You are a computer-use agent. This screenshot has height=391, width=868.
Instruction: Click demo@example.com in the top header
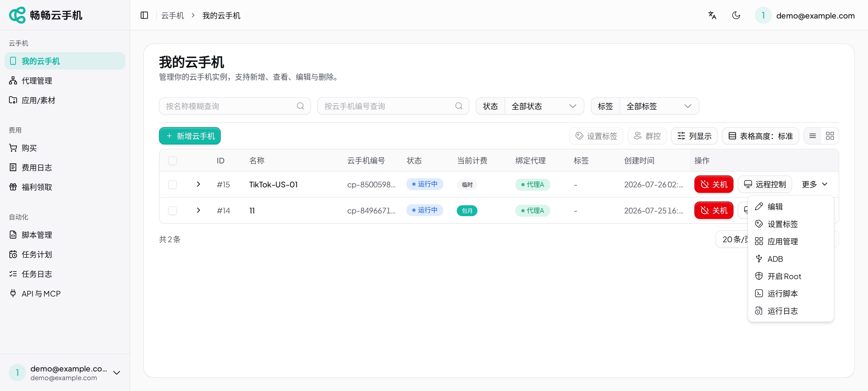tap(815, 15)
